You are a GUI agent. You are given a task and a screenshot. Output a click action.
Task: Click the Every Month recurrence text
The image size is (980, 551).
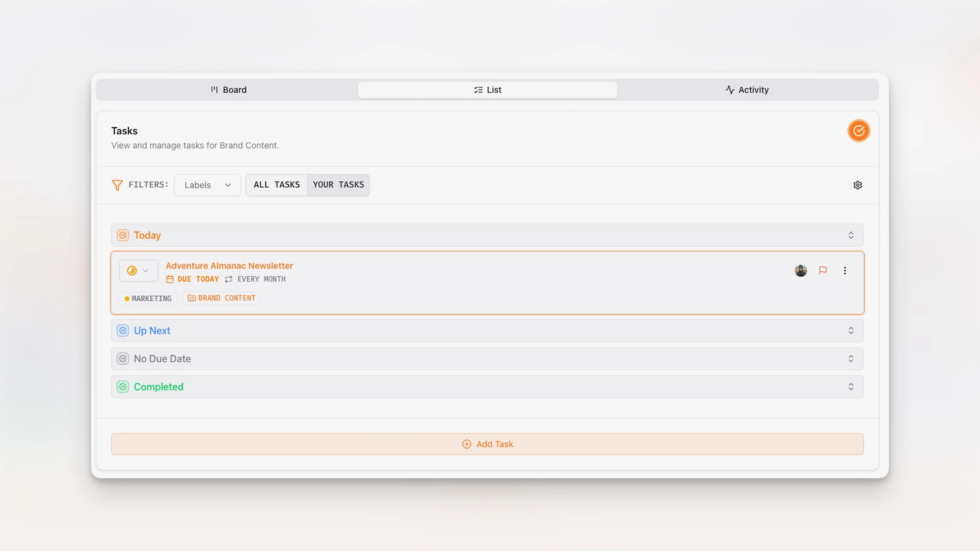261,279
